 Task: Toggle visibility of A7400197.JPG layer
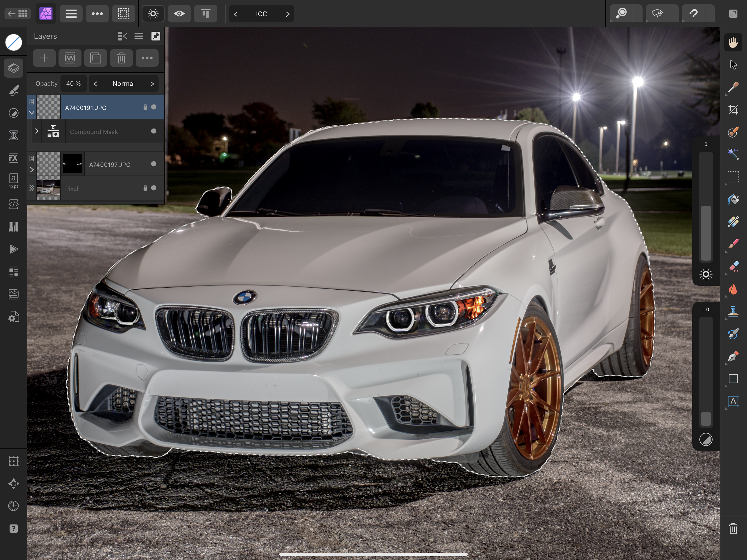154,164
